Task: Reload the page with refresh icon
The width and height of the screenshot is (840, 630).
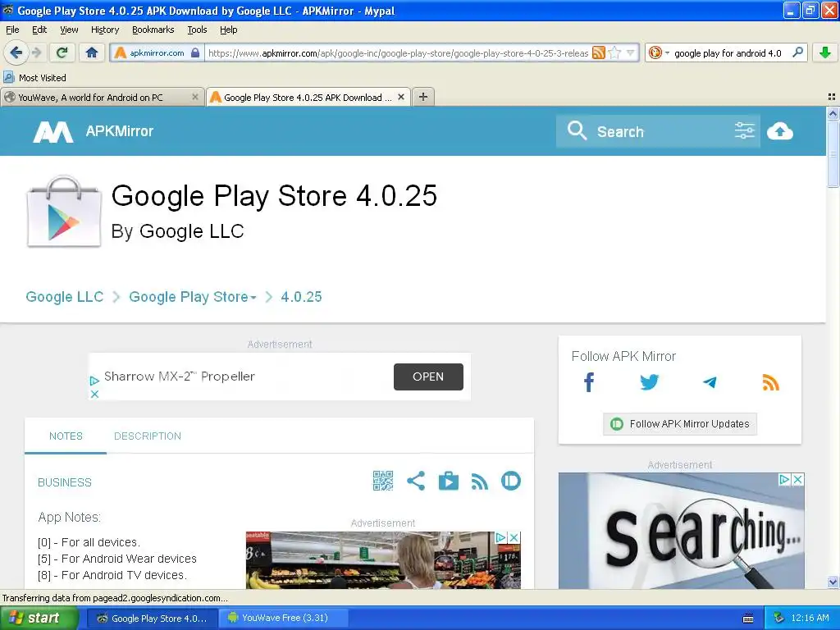Action: tap(62, 52)
